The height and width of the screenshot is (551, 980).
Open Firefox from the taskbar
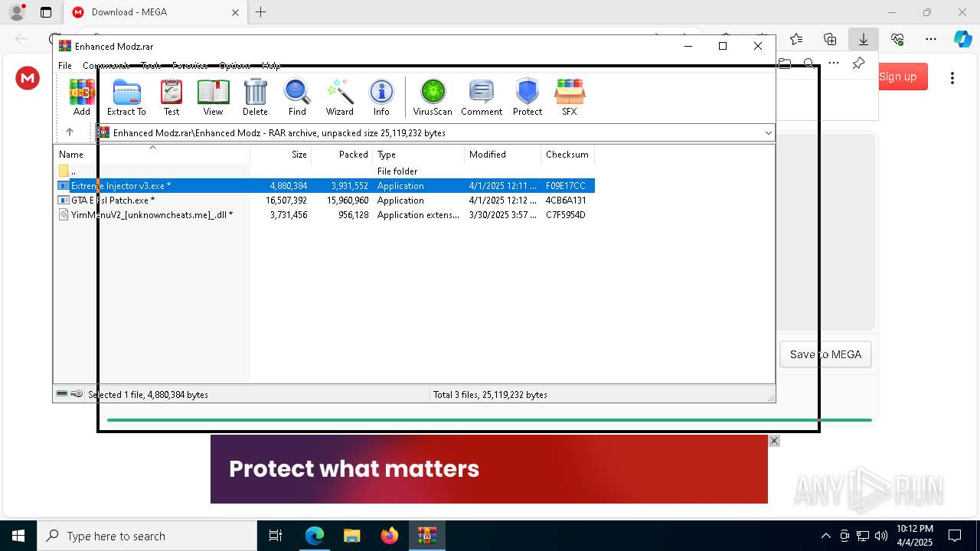(390, 536)
